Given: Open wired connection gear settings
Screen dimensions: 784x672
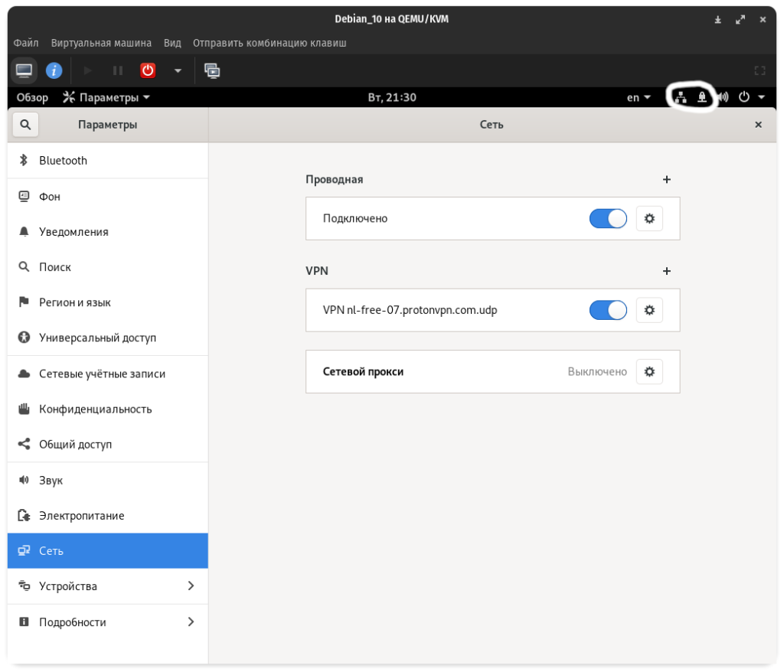Looking at the screenshot, I should point(649,218).
